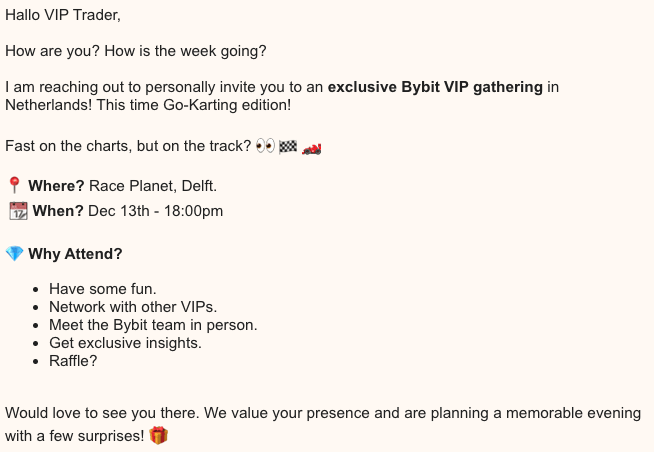
Task: Click the "Race Planet, Delft." location text
Action: (x=153, y=186)
